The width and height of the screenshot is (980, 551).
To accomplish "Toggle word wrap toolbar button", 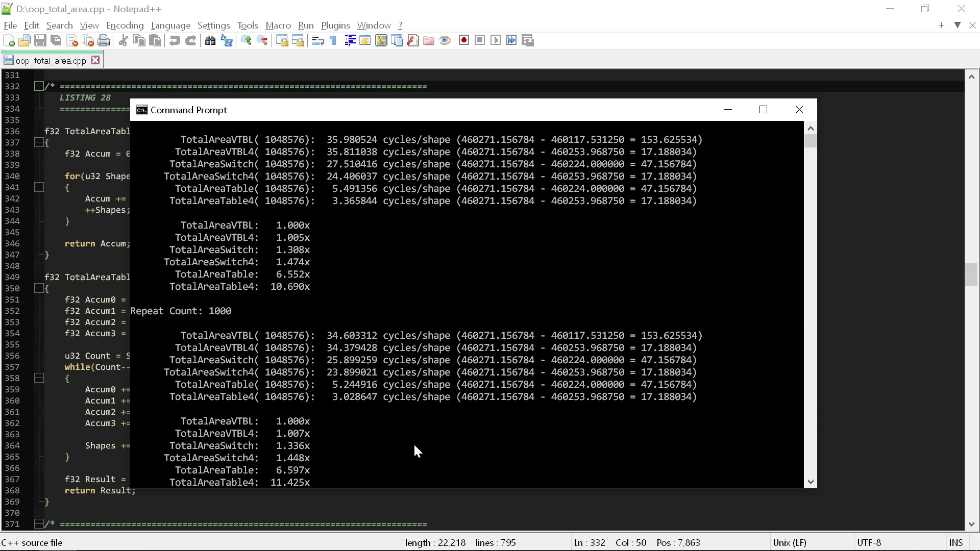I will 317,41.
